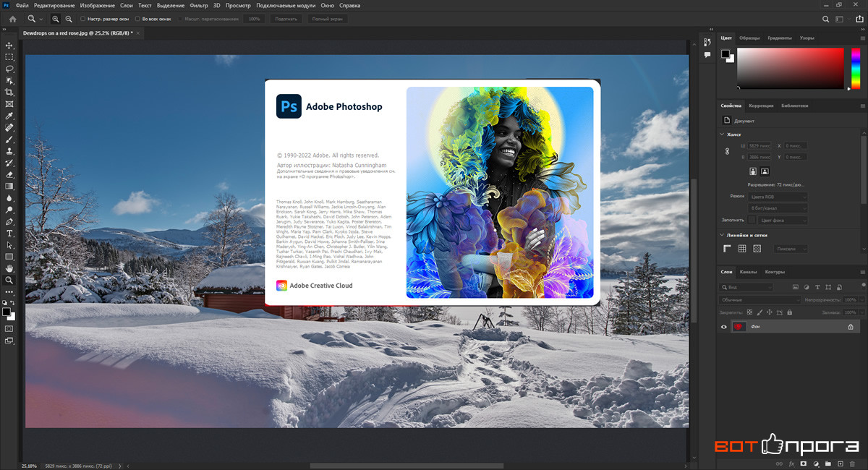Viewport: 868px width, 470px height.
Task: Select the Spot Healing Brush tool
Action: tap(9, 127)
